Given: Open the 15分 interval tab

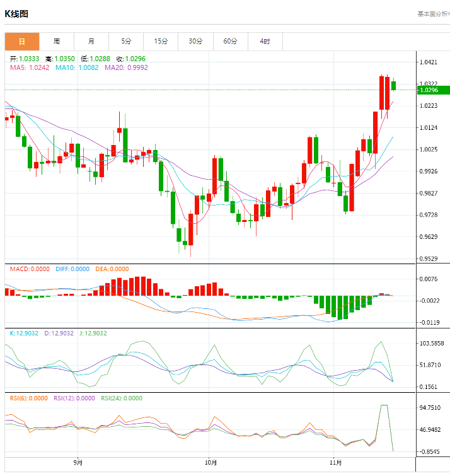Looking at the screenshot, I should (x=161, y=42).
